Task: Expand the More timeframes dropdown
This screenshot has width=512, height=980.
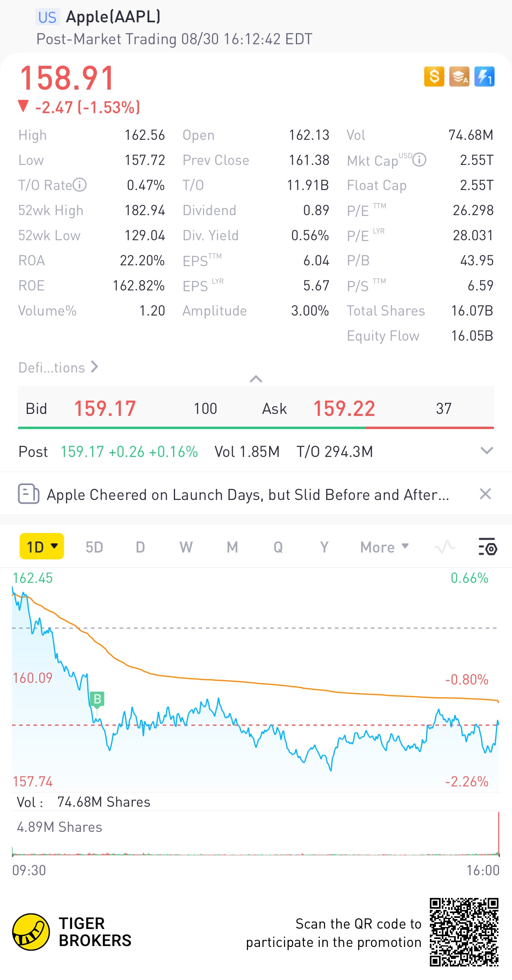Action: [x=384, y=547]
